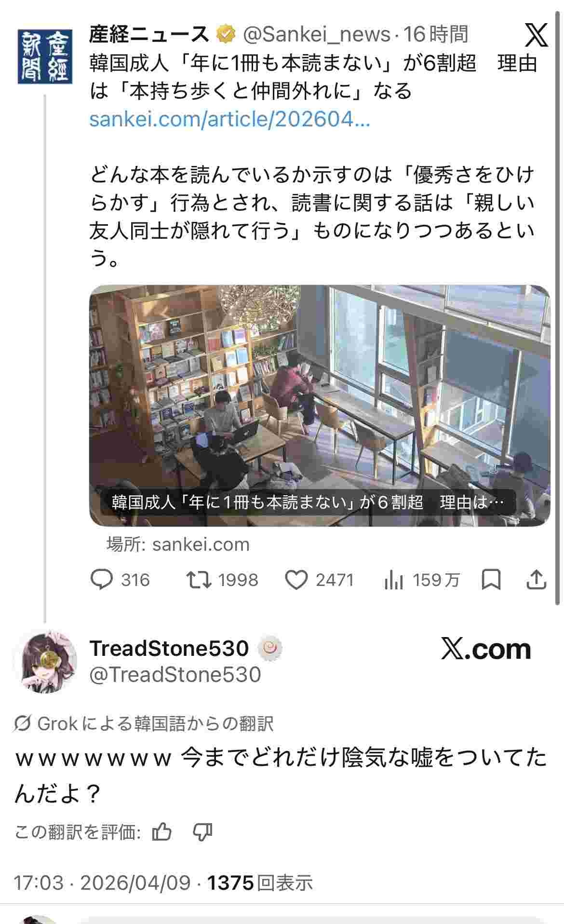Click the Sankei newspaper avatar logo
The height and width of the screenshot is (924, 564).
coord(45,56)
